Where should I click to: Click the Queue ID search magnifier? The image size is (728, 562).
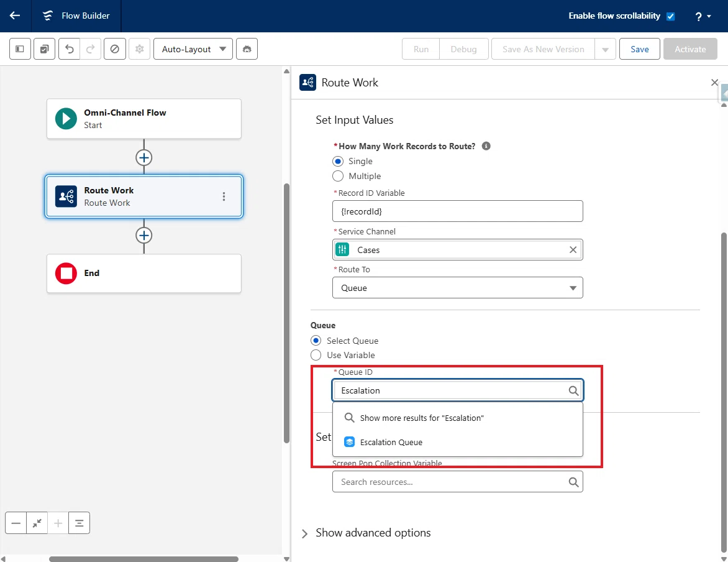click(573, 390)
